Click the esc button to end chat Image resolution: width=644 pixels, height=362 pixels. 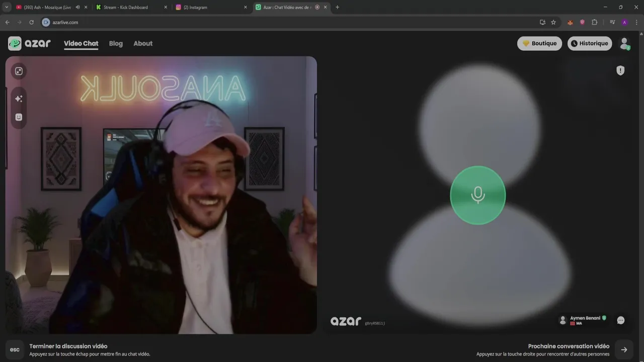(x=15, y=349)
